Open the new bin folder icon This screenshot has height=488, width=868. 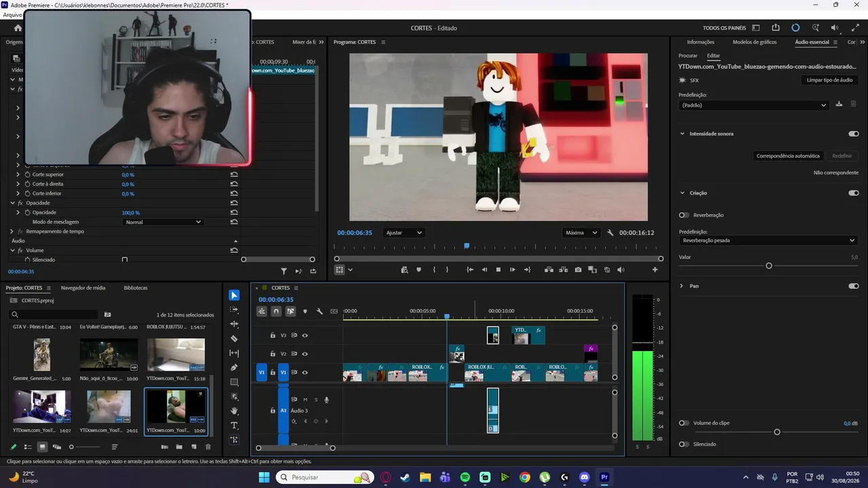coord(179,447)
